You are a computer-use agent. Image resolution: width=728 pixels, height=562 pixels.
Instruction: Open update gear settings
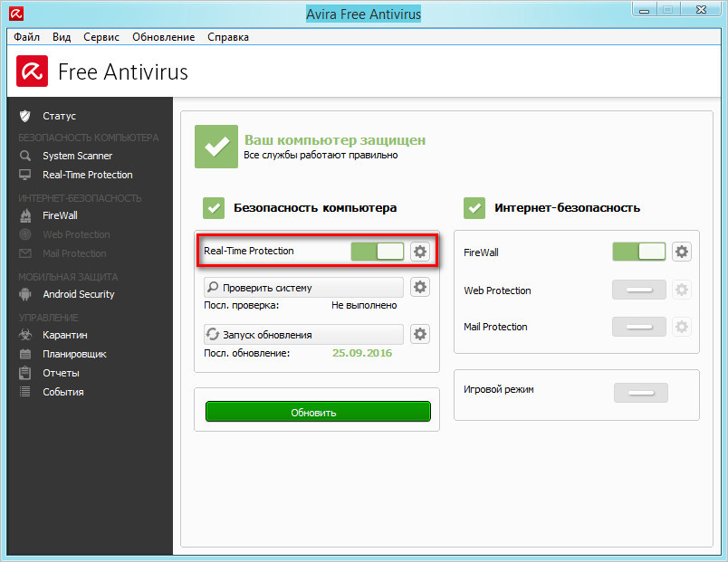[x=419, y=335]
